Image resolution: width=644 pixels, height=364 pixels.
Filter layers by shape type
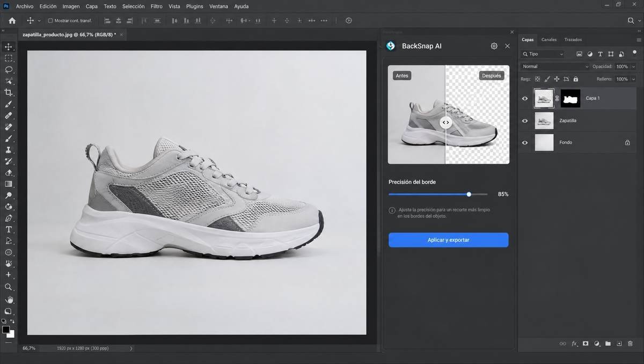[x=611, y=54]
